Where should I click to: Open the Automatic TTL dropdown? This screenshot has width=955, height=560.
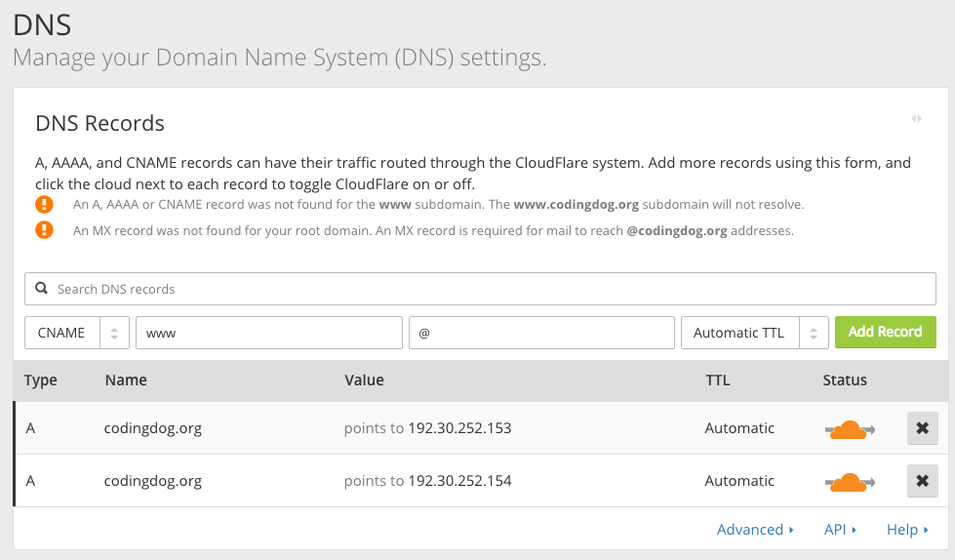[755, 333]
